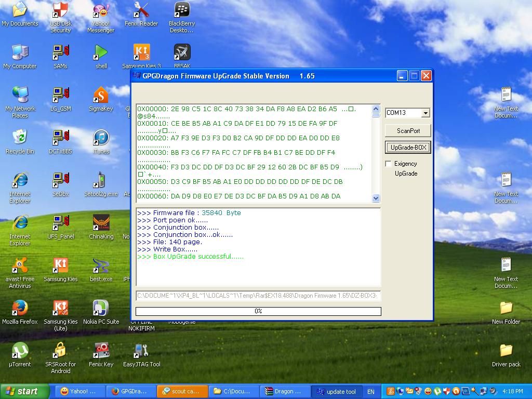The width and height of the screenshot is (532, 399).
Task: Select the Fenix Key desktop icon
Action: [101, 355]
